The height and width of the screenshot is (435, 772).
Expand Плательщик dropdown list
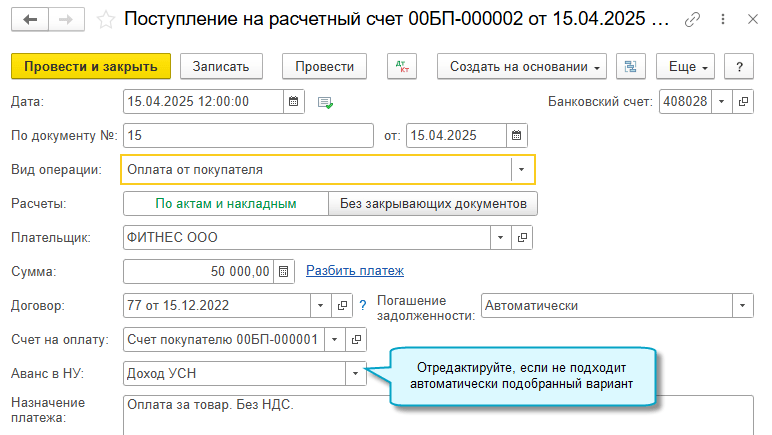(x=501, y=238)
